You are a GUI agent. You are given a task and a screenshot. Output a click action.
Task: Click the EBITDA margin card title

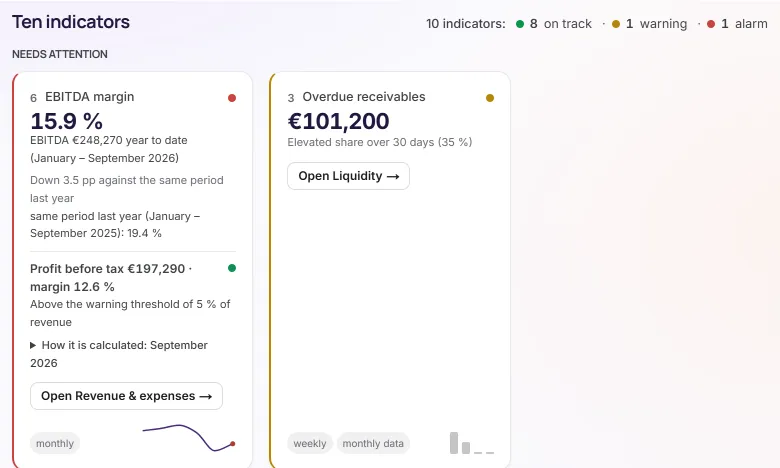(x=90, y=97)
